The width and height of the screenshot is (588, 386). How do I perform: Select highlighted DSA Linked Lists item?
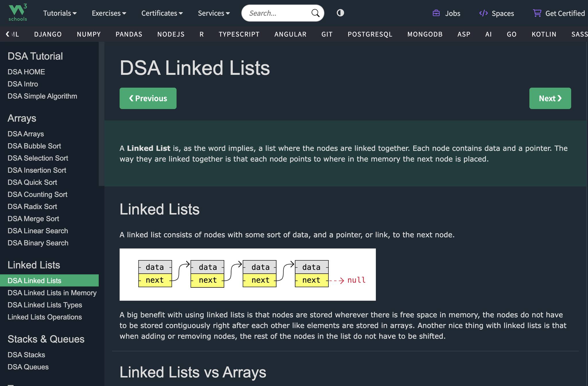click(x=49, y=281)
